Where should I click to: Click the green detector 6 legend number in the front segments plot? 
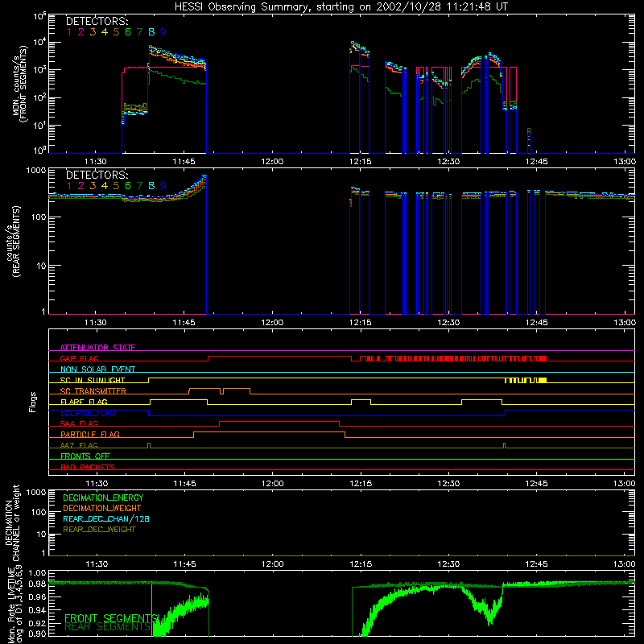point(128,31)
